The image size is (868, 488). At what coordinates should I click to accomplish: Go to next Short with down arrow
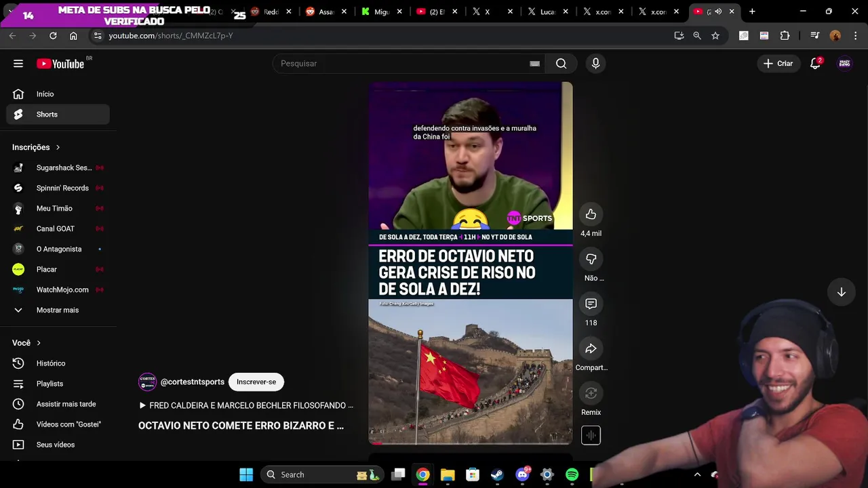click(x=841, y=292)
